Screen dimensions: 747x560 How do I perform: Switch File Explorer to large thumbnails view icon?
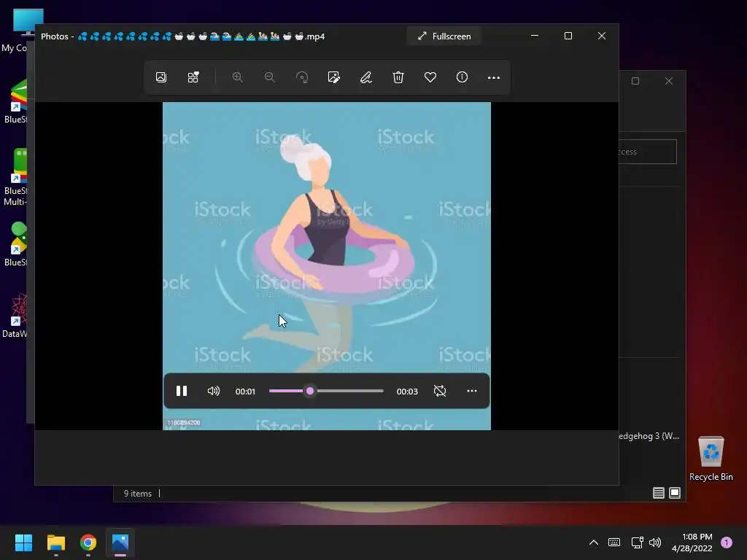click(675, 493)
